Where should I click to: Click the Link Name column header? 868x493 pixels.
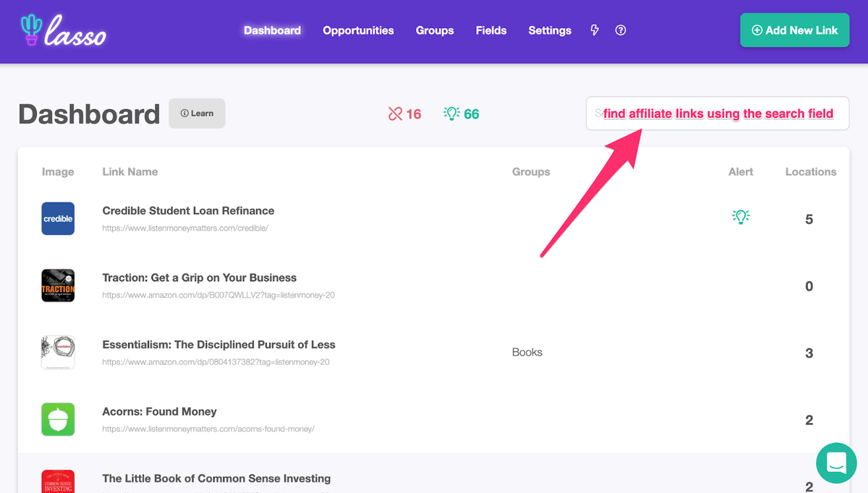click(x=130, y=171)
